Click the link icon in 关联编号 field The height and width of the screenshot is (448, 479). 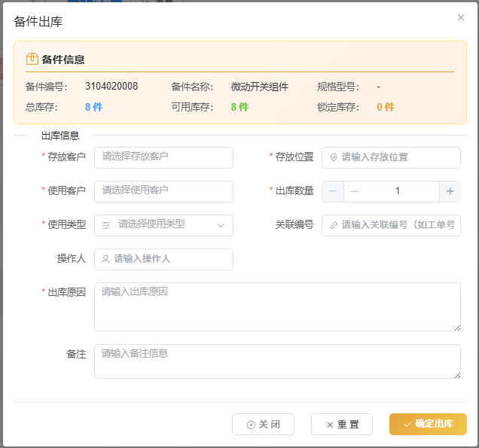334,225
